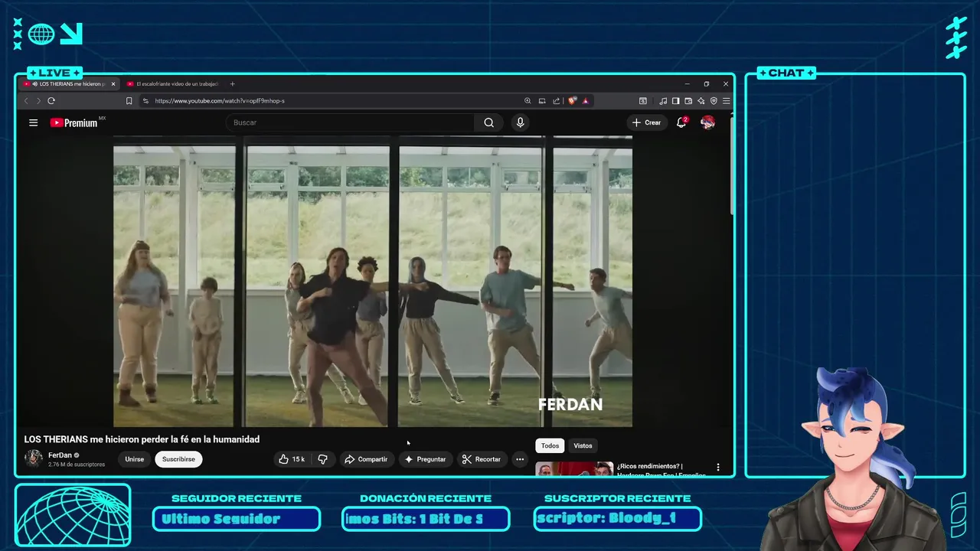
Task: Focus the Buscar search field
Action: [352, 122]
